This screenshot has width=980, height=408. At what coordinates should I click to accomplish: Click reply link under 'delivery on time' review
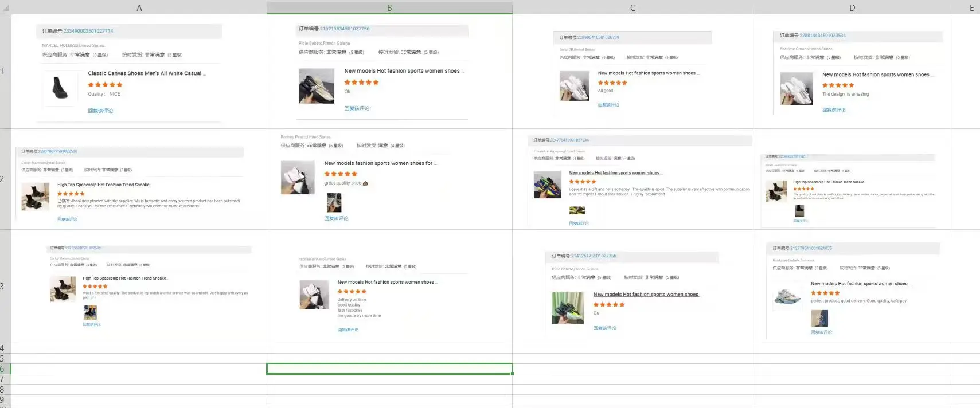coord(348,329)
